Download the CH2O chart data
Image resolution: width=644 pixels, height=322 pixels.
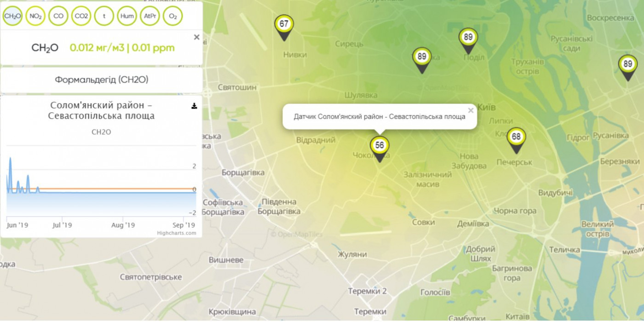pyautogui.click(x=194, y=106)
